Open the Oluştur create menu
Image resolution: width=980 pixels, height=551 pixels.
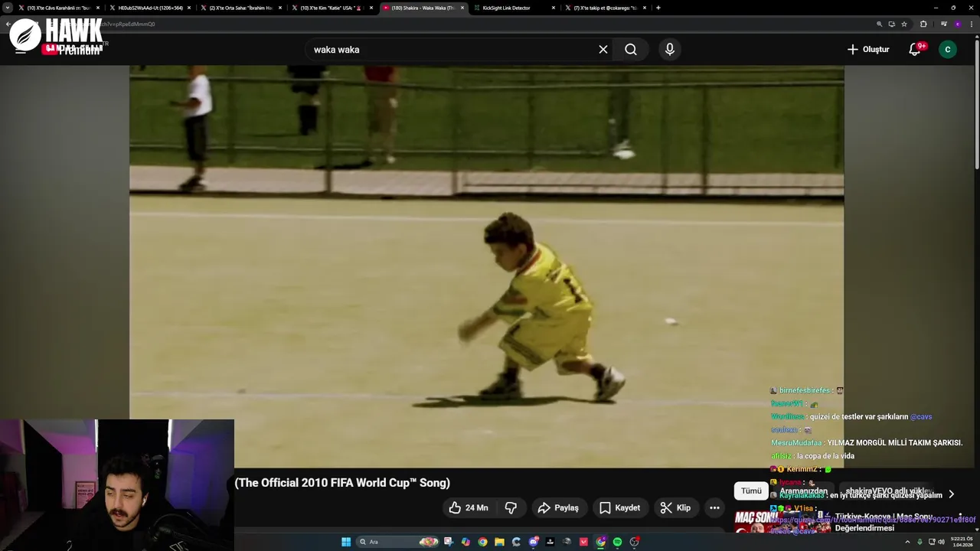point(868,49)
